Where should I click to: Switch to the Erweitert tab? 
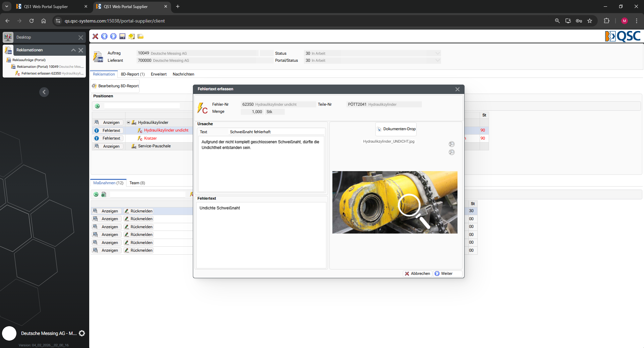[x=159, y=74]
